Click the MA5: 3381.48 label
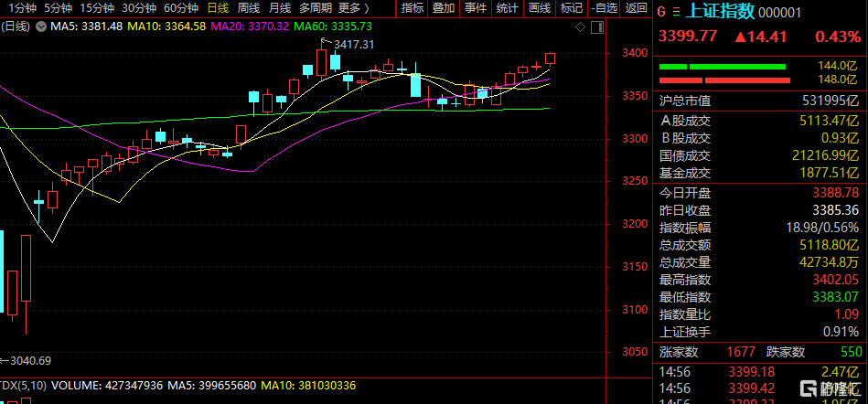Viewport: 868px width, 404px height. pos(86,26)
